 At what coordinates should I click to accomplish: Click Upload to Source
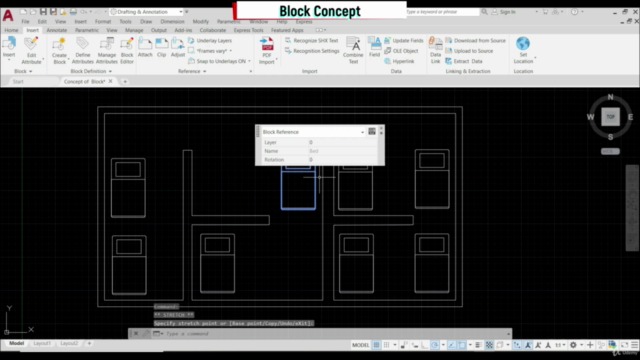click(x=469, y=51)
